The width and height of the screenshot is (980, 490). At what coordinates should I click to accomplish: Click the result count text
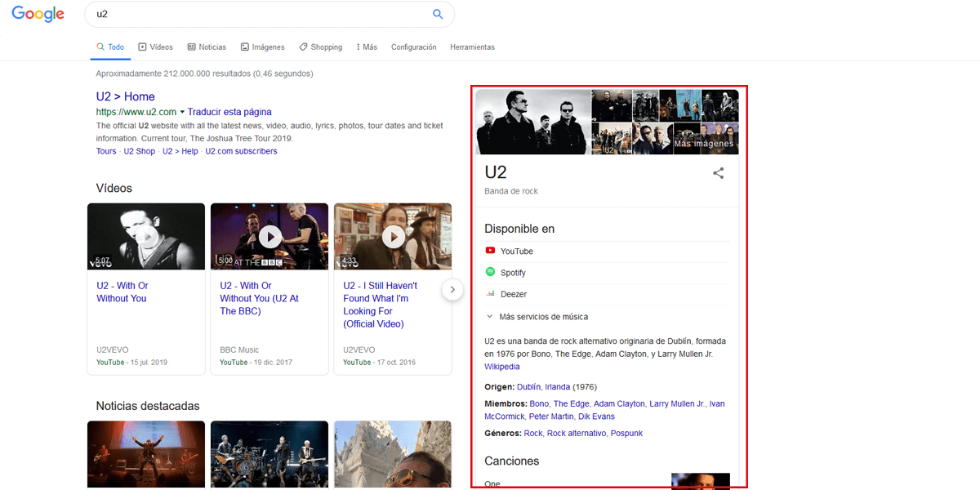204,73
